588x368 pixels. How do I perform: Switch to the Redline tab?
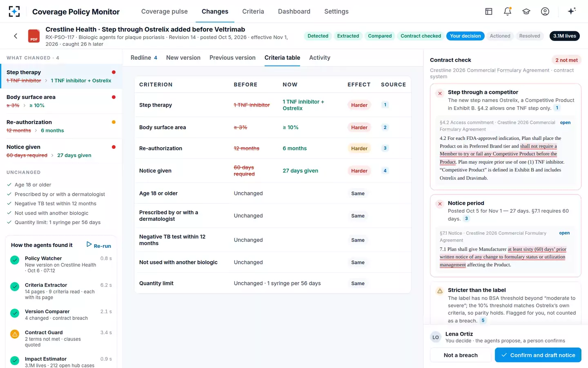pyautogui.click(x=144, y=58)
